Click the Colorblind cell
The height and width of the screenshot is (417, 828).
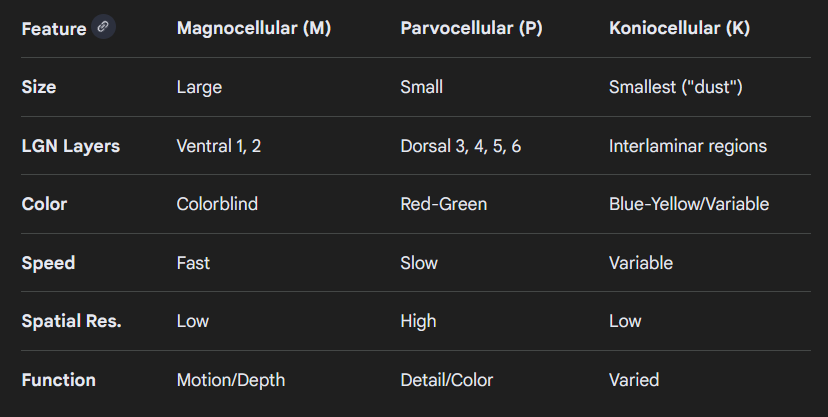217,204
